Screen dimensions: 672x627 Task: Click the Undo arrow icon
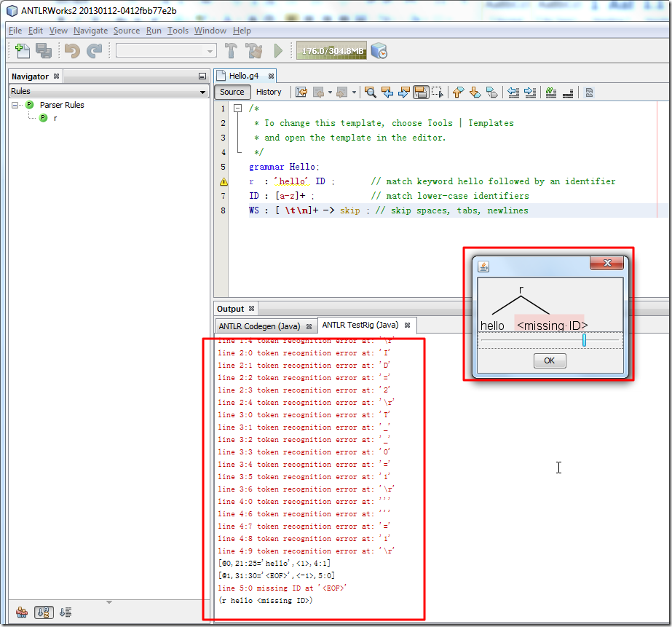point(72,51)
